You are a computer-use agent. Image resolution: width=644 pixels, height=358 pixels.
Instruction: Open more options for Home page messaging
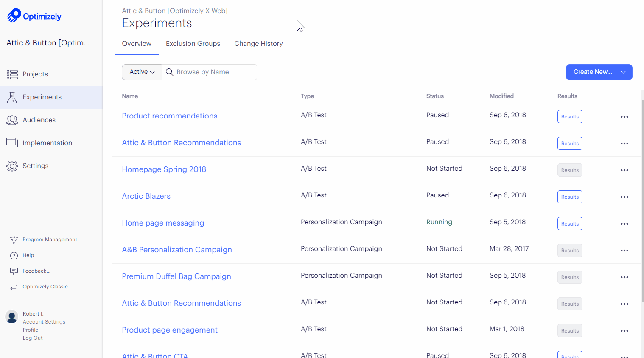(624, 224)
